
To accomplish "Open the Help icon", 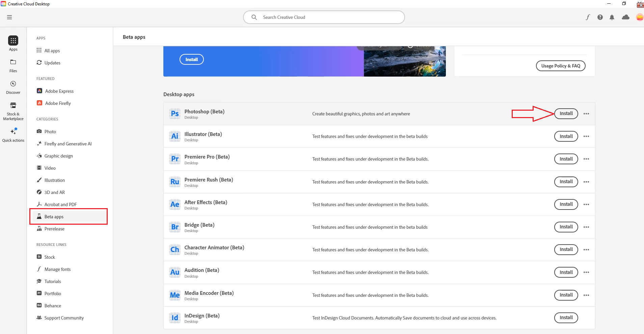I will coord(600,17).
